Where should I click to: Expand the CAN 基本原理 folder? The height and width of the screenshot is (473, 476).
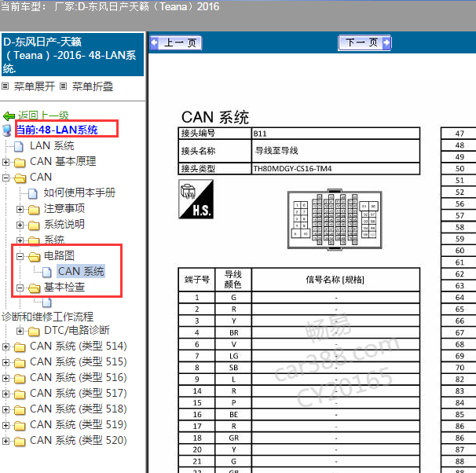point(5,162)
